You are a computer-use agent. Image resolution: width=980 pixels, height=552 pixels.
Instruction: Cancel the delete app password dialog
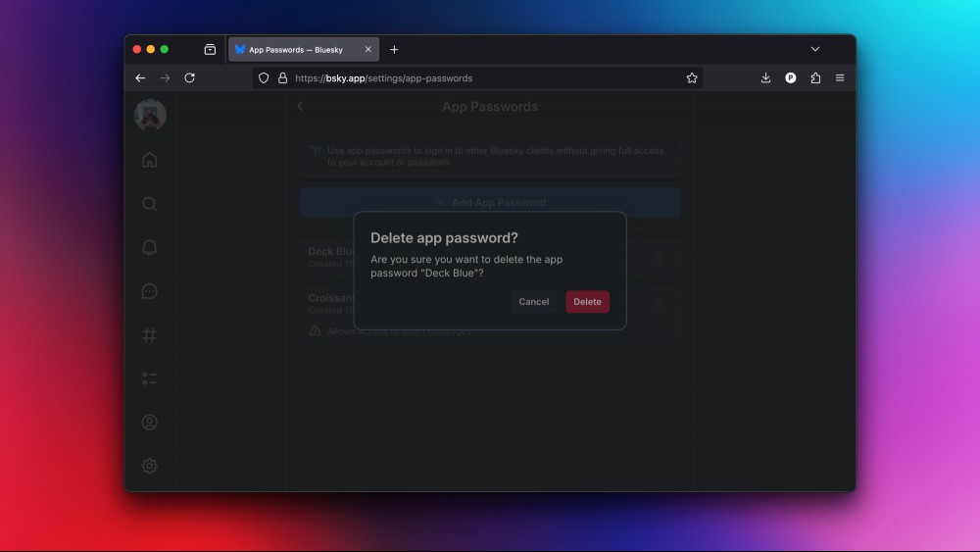pyautogui.click(x=533, y=301)
